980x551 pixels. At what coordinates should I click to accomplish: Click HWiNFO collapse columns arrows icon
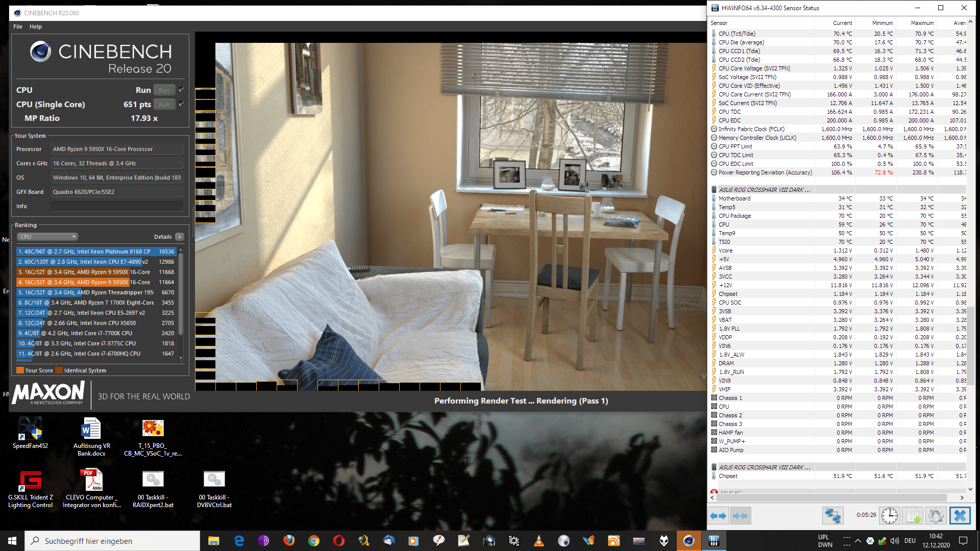pyautogui.click(x=740, y=516)
